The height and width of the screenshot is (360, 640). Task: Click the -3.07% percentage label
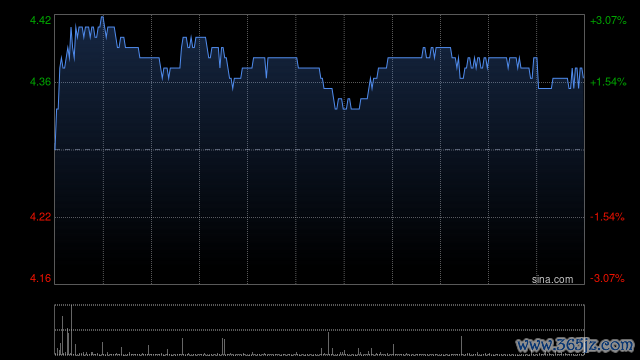point(607,278)
